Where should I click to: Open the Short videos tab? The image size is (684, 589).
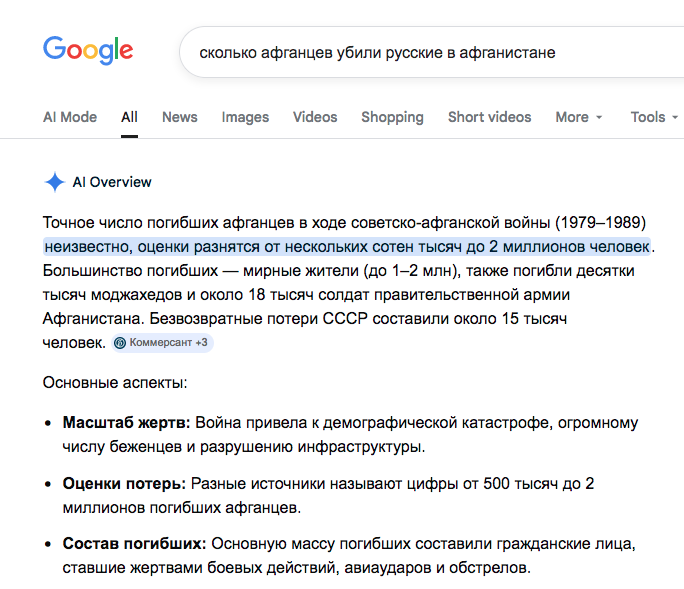pyautogui.click(x=489, y=117)
